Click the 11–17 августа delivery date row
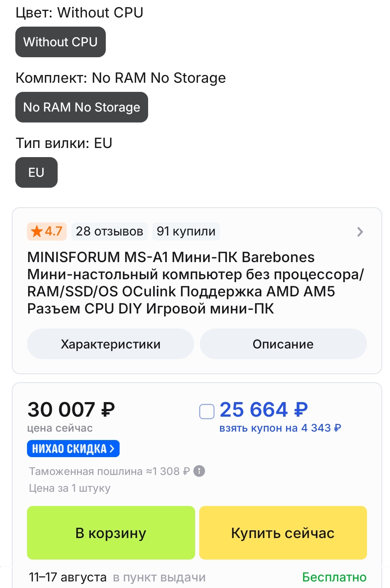The height and width of the screenshot is (588, 390). coord(197,577)
